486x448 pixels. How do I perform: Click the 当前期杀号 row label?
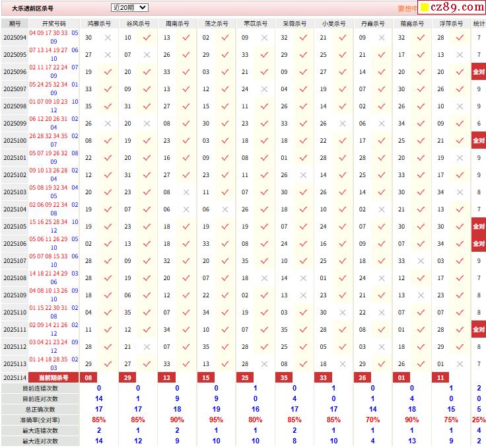pyautogui.click(x=53, y=377)
